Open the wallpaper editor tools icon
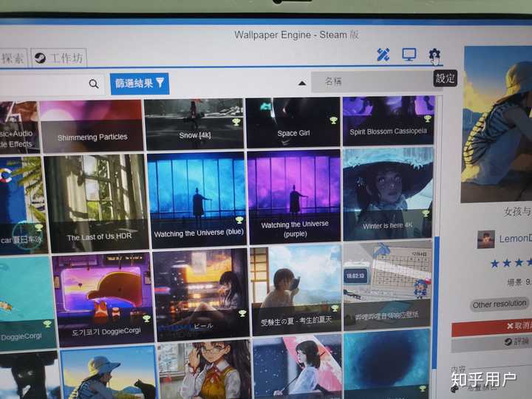The width and height of the screenshot is (532, 399). (383, 55)
